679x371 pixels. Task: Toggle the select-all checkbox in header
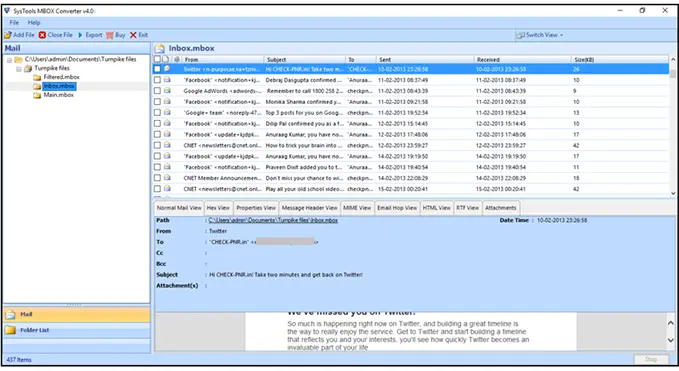tap(157, 59)
